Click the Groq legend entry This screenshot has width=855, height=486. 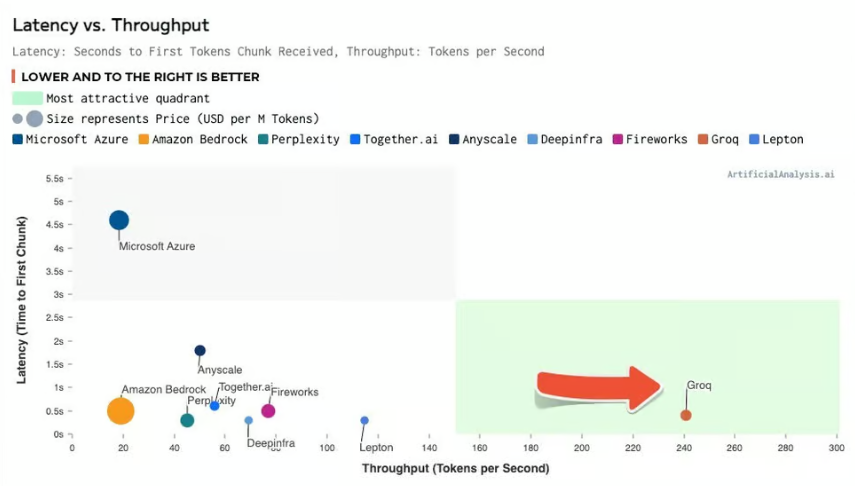(718, 139)
